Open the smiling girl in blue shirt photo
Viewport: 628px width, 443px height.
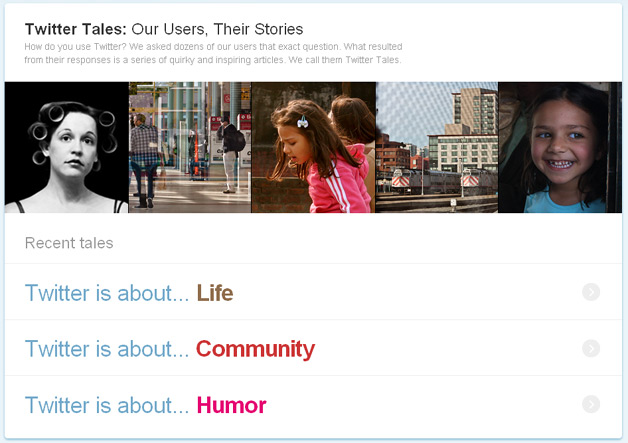pos(560,147)
